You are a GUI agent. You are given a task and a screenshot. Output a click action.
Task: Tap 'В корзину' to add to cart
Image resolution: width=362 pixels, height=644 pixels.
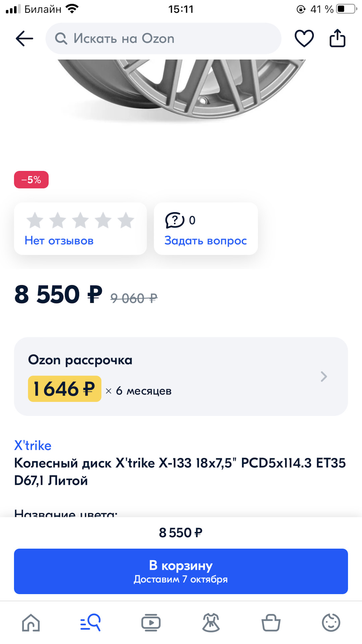tap(181, 571)
